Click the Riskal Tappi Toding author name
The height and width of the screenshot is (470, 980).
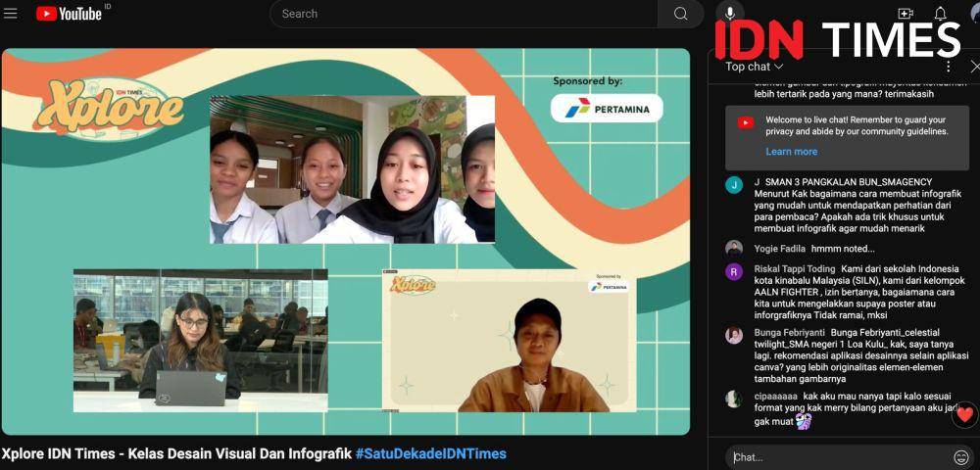click(x=795, y=269)
